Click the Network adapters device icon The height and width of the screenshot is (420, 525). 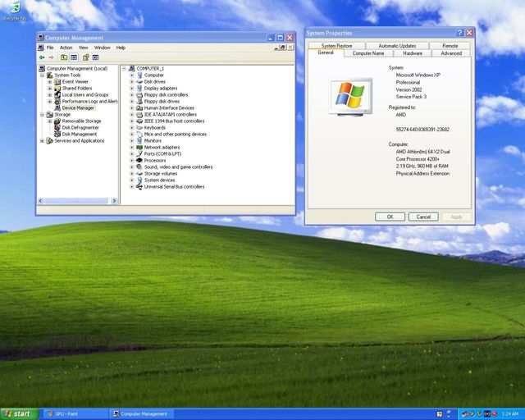(139, 148)
